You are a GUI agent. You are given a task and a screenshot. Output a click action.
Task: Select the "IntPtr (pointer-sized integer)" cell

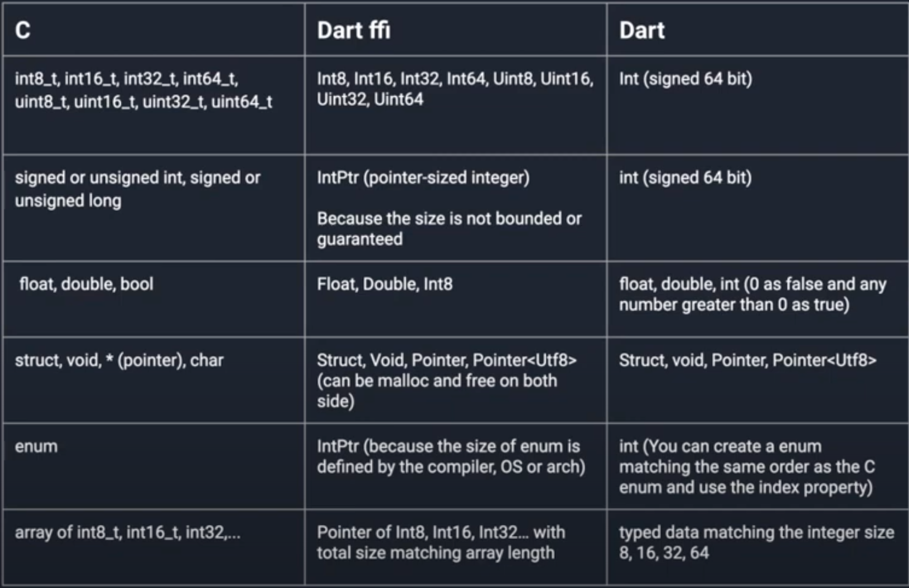click(423, 178)
